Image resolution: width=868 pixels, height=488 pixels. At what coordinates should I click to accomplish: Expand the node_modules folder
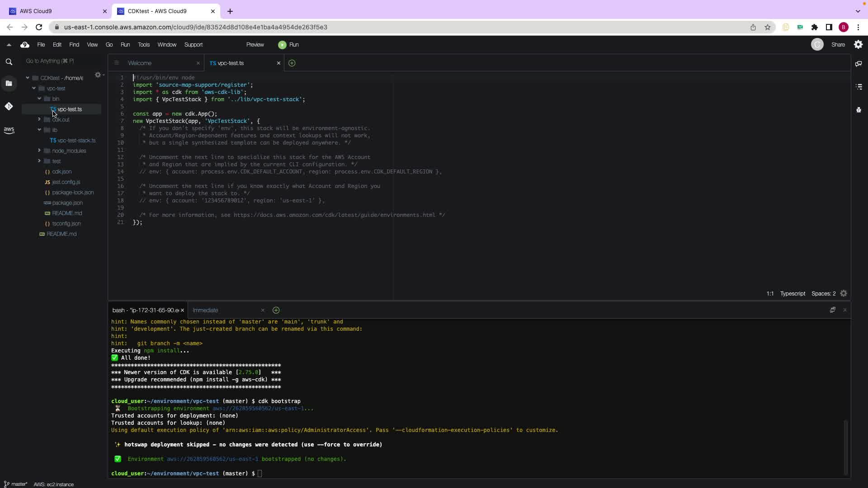pos(39,150)
